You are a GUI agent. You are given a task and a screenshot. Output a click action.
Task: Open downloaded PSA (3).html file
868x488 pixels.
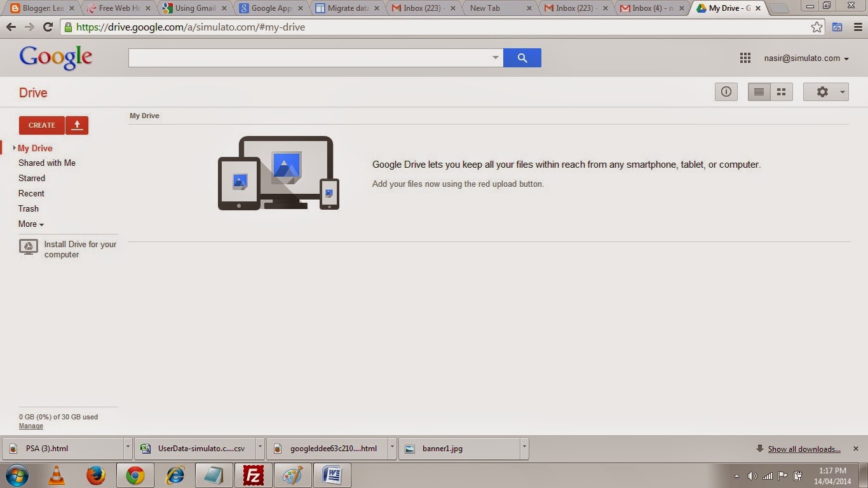click(63, 449)
